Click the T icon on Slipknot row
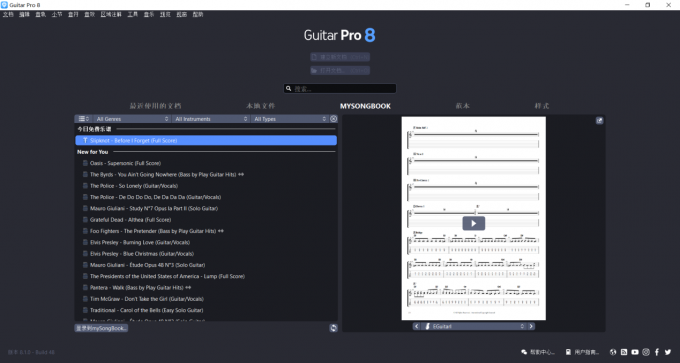The width and height of the screenshot is (680, 363). [85, 141]
